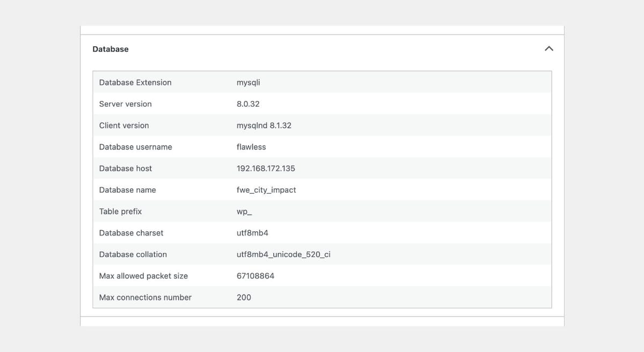
Task: Click the Database section header
Action: (x=111, y=49)
